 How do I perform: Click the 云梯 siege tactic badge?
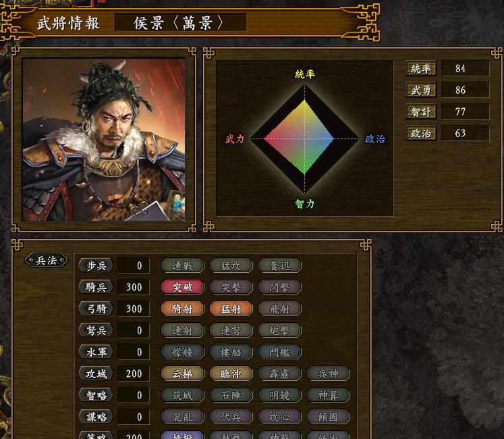[182, 373]
